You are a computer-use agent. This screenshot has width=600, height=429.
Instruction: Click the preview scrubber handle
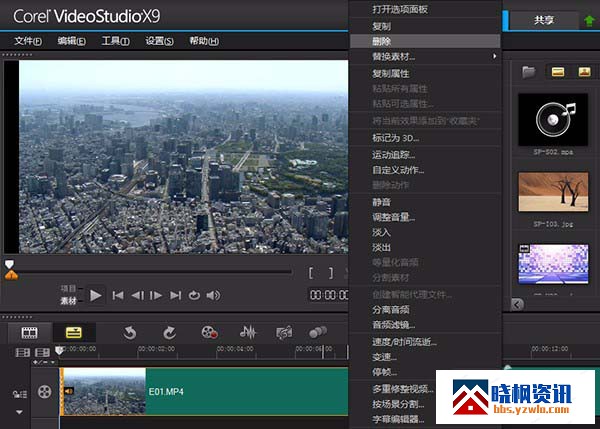tap(9, 264)
